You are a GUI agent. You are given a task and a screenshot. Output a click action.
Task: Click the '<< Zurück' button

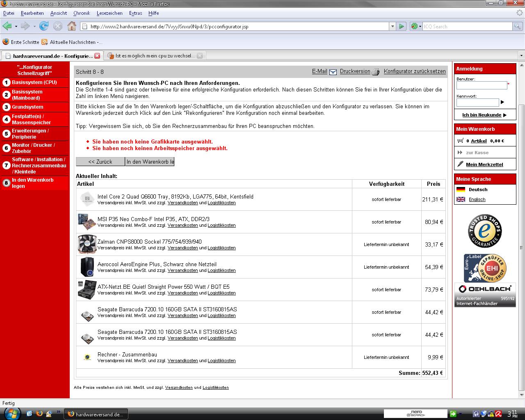tap(100, 162)
